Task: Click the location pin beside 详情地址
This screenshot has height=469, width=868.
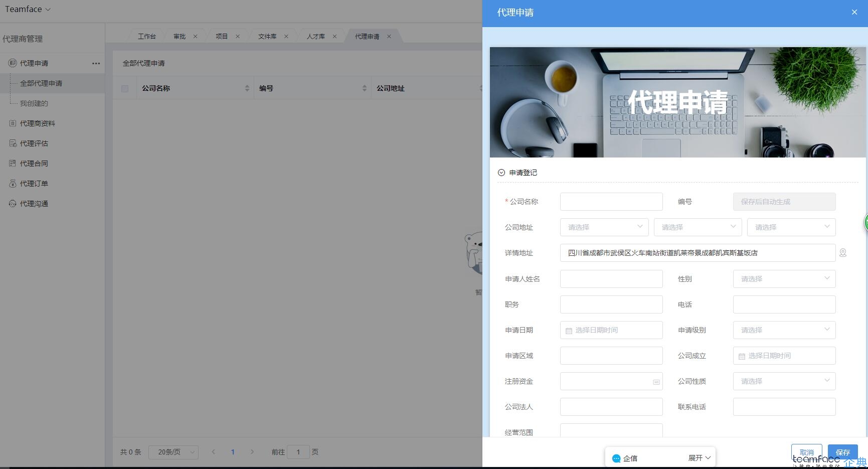Action: pyautogui.click(x=843, y=253)
